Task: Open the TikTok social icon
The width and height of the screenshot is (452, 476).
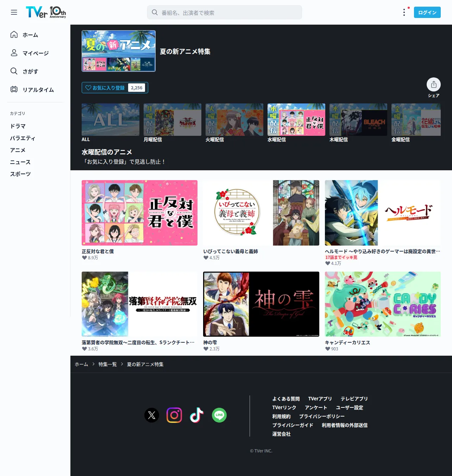Action: point(197,415)
